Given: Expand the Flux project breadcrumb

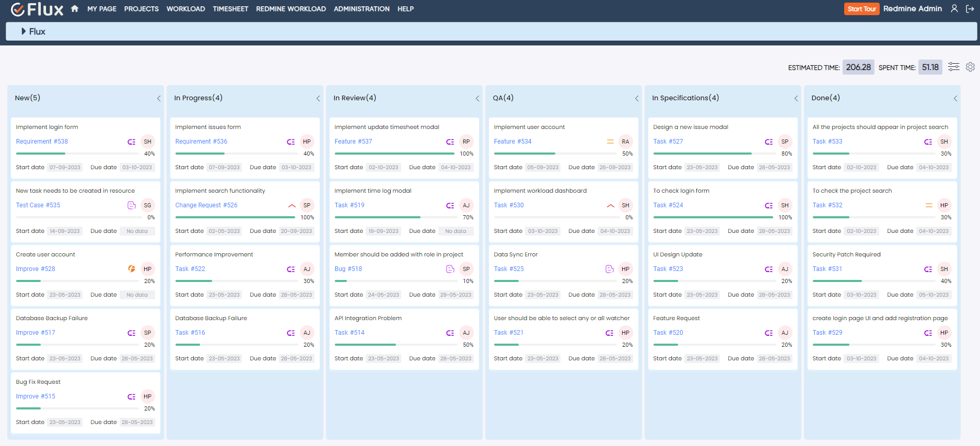Looking at the screenshot, I should [x=24, y=31].
